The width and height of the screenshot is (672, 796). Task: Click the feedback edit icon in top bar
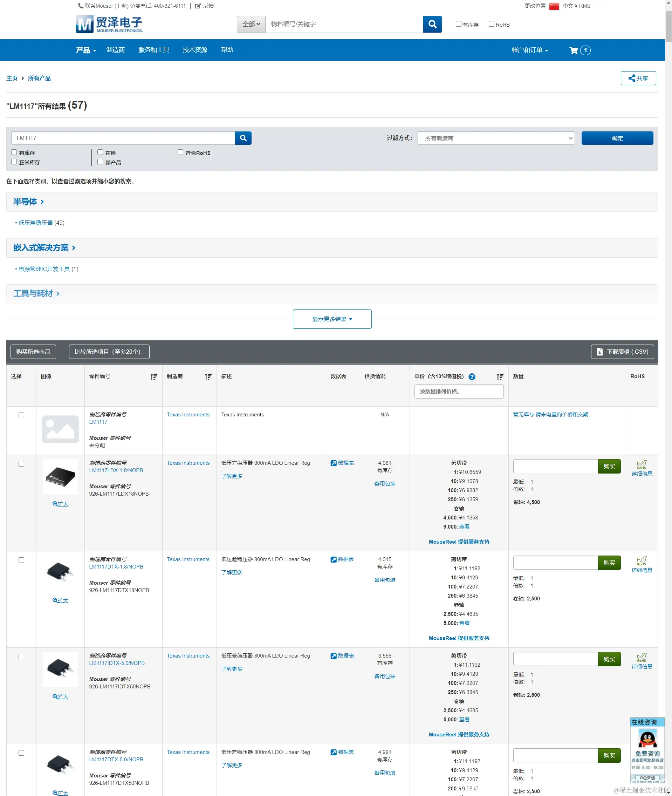click(198, 6)
